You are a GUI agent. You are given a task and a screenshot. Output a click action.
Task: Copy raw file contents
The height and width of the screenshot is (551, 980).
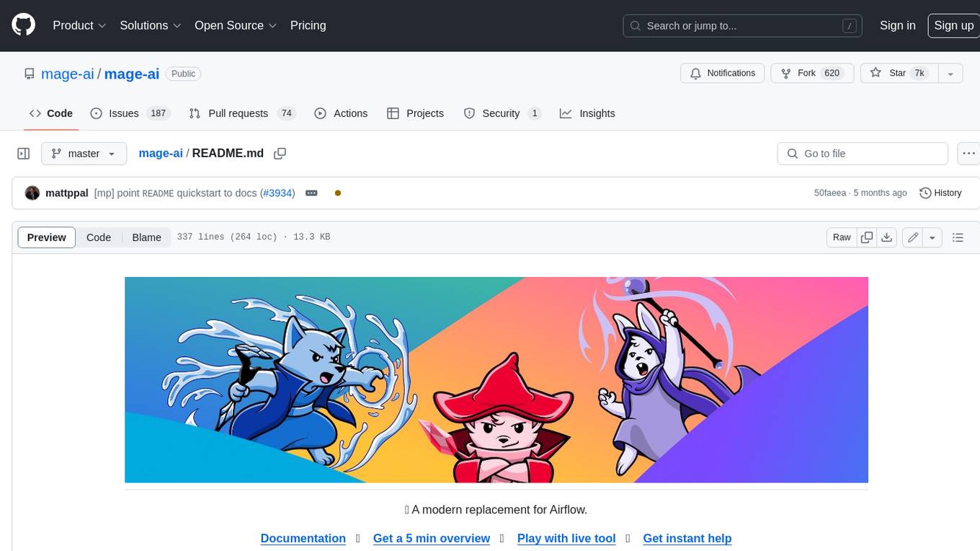click(x=867, y=237)
